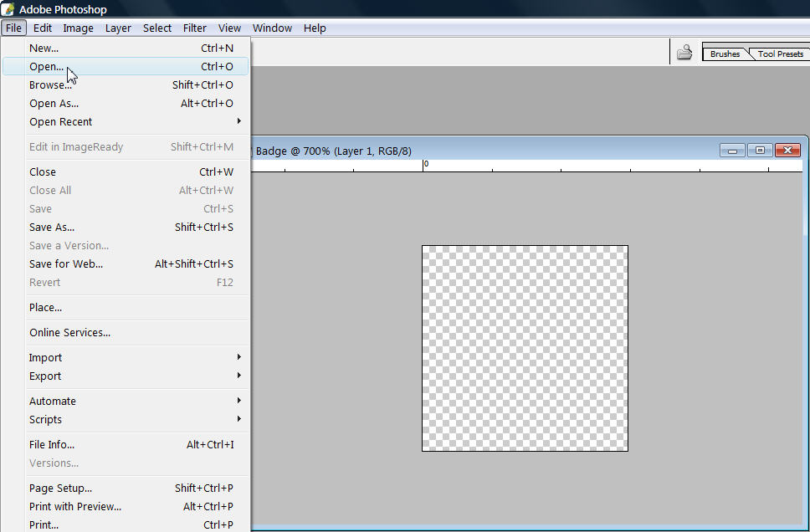This screenshot has height=532, width=810.
Task: Click the transparent Badge canvas
Action: [525, 348]
